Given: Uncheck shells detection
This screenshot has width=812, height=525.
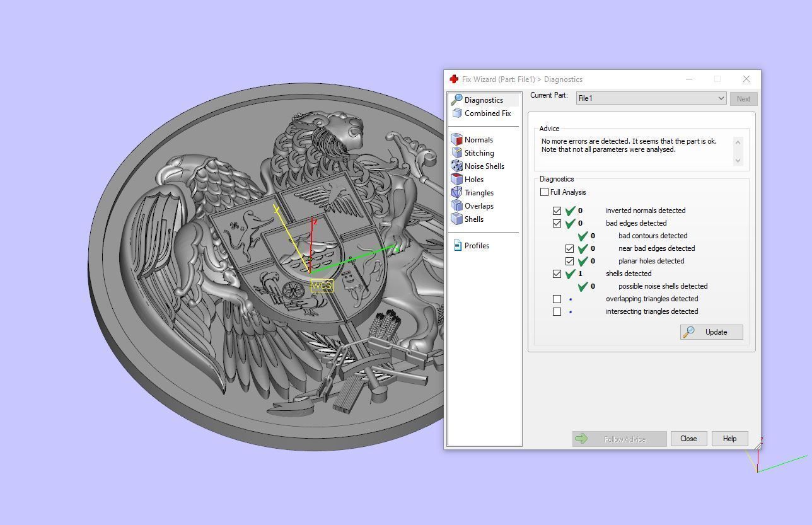Looking at the screenshot, I should pos(557,274).
